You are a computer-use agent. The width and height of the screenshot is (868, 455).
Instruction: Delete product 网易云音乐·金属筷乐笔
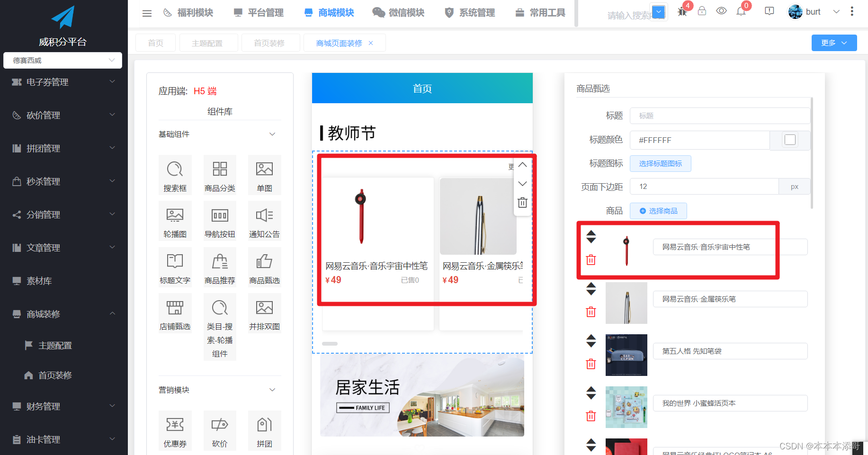[591, 312]
